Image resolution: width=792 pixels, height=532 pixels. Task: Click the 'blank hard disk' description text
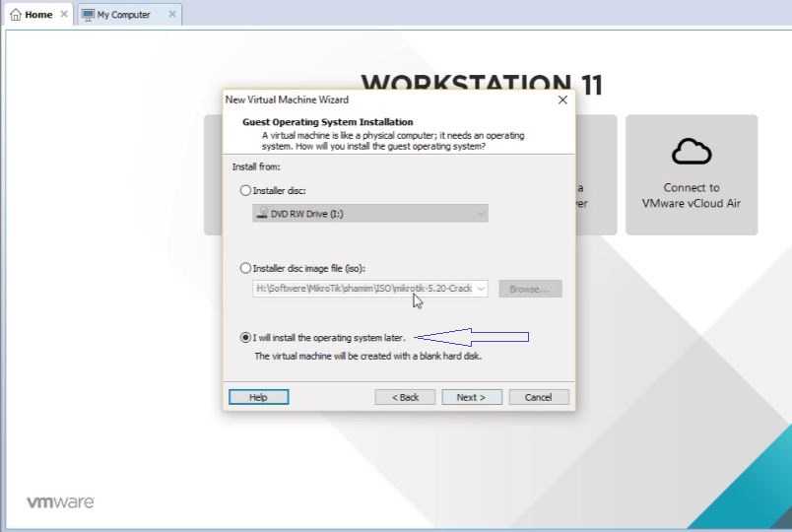pos(368,356)
